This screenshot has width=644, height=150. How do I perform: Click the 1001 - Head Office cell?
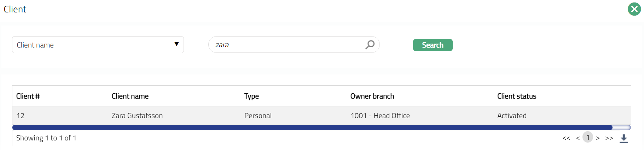click(x=380, y=116)
